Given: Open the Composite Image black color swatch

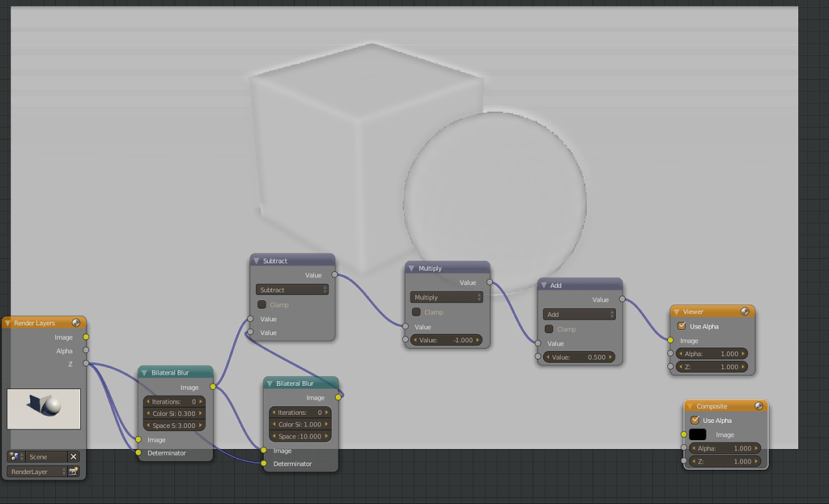Looking at the screenshot, I should [x=698, y=434].
